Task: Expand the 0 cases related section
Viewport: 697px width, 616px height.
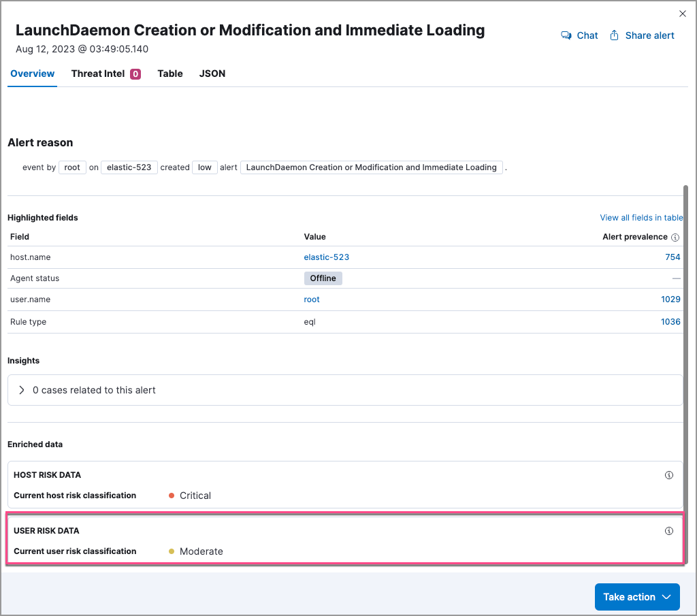Action: pyautogui.click(x=21, y=390)
